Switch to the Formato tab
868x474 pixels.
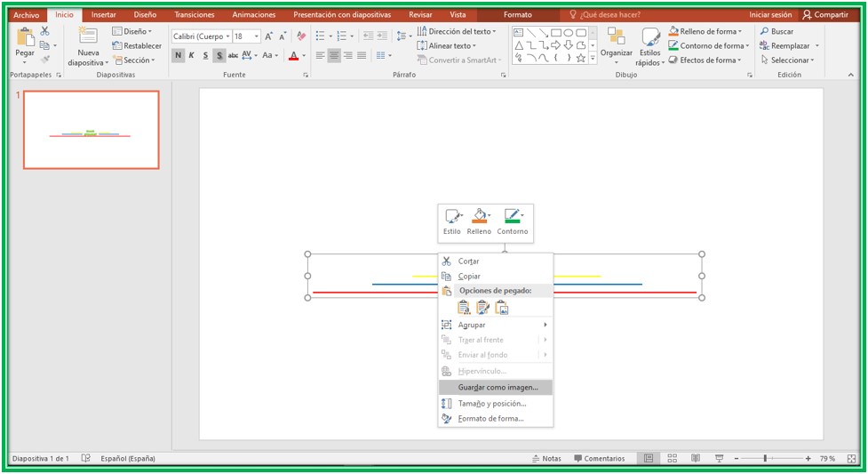click(x=518, y=15)
